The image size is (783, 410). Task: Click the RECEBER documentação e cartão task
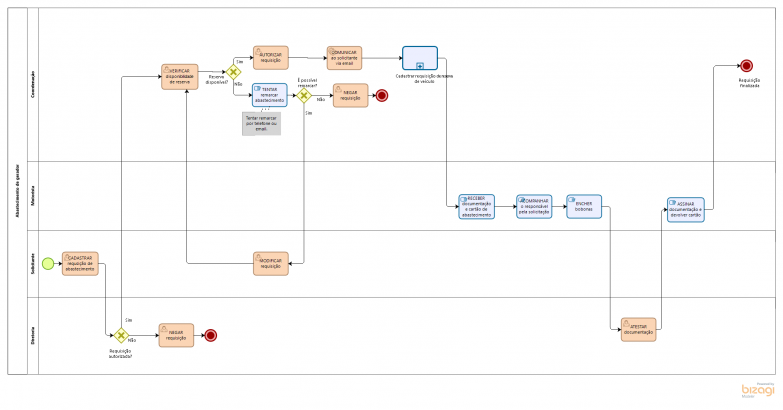pyautogui.click(x=476, y=207)
